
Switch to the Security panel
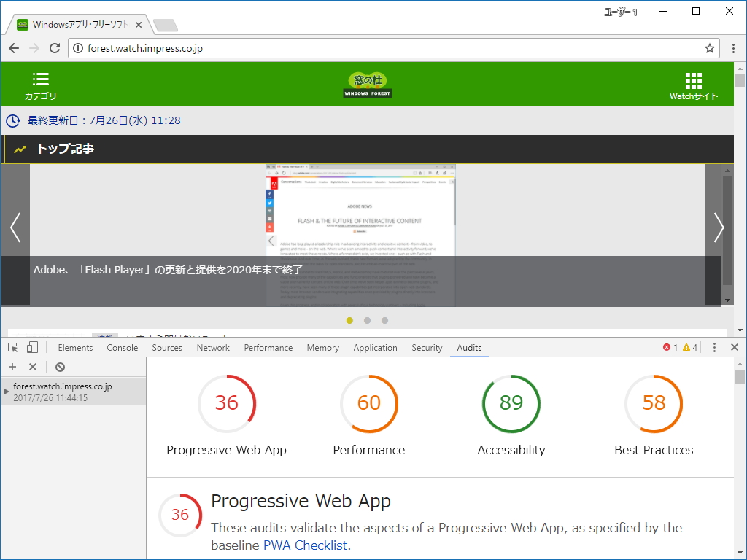(x=426, y=348)
